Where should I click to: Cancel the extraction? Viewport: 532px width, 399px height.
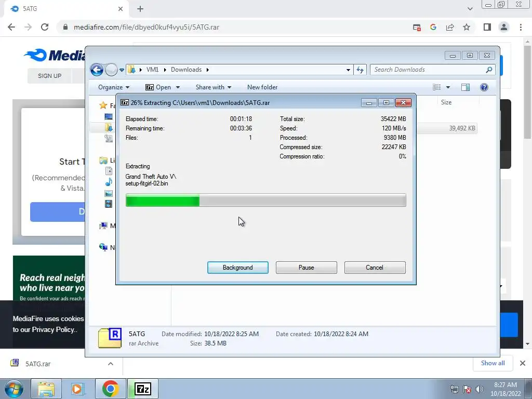[375, 268]
